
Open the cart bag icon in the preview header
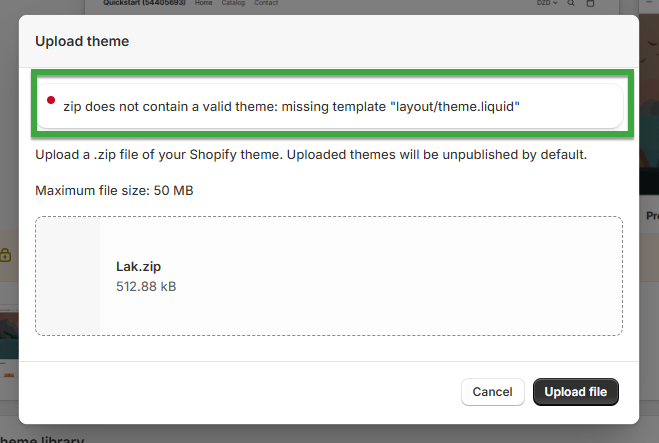pos(590,3)
